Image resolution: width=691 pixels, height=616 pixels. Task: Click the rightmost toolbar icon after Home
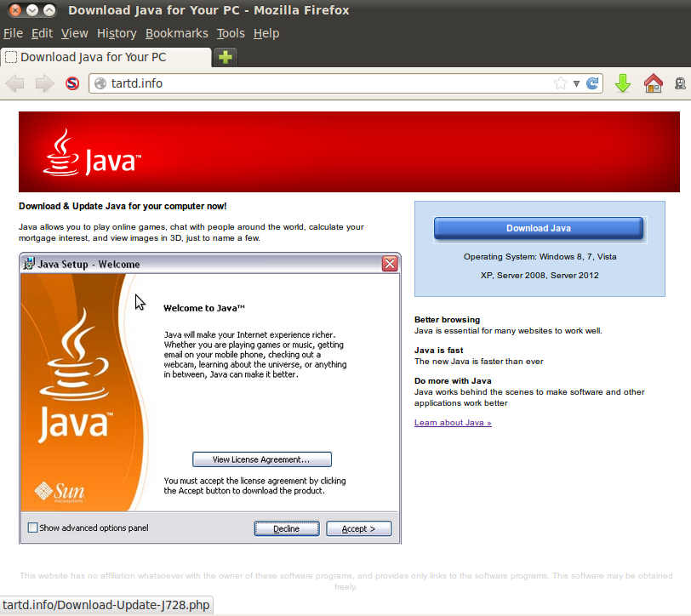coord(681,83)
